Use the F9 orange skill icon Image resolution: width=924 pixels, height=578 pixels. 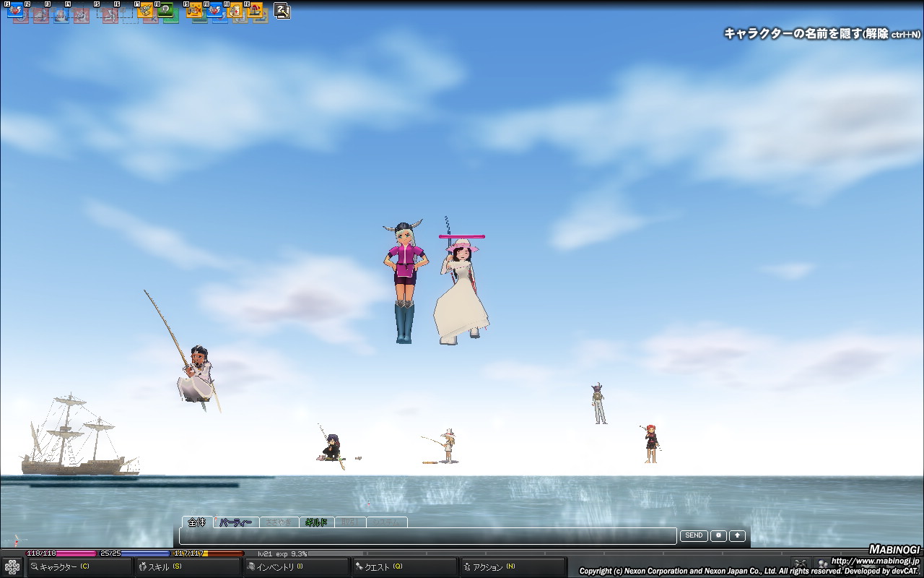click(194, 11)
